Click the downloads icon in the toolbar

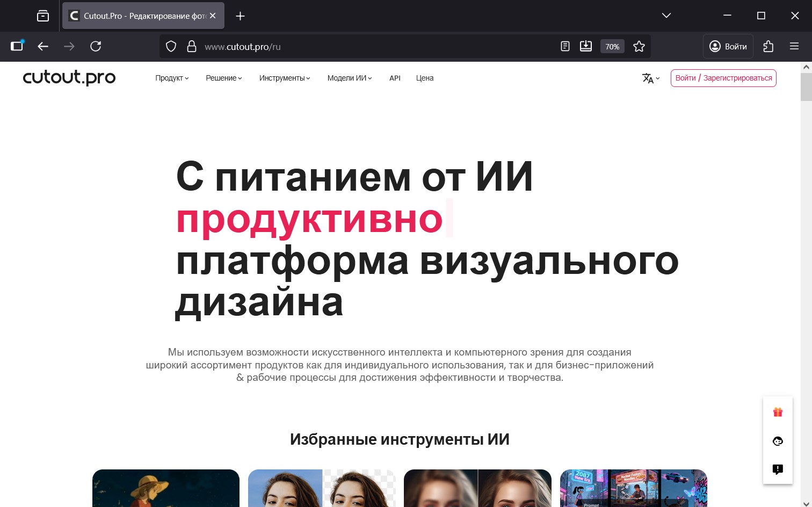585,46
